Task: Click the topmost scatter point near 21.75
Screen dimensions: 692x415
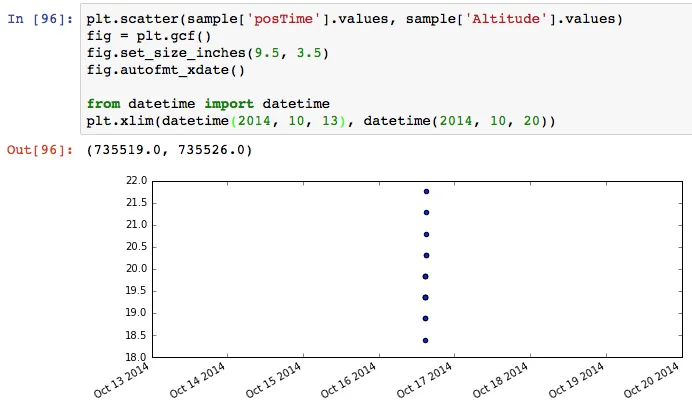Action: click(x=426, y=192)
